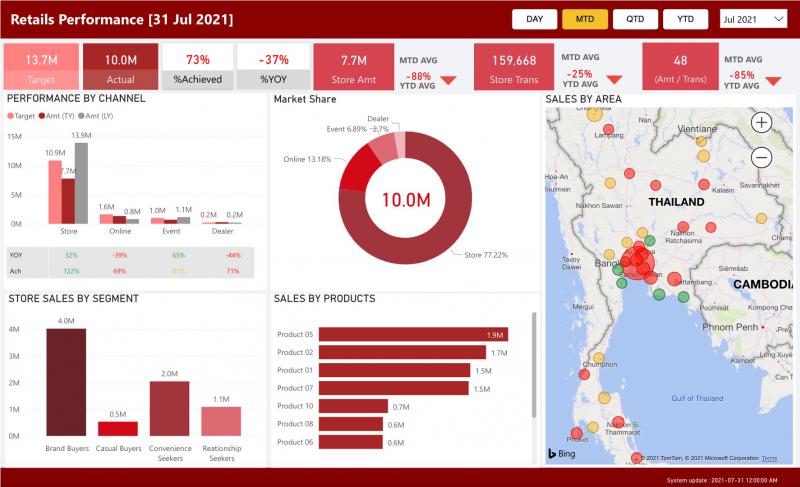
Task: Select the Product 10 bar
Action: click(353, 406)
